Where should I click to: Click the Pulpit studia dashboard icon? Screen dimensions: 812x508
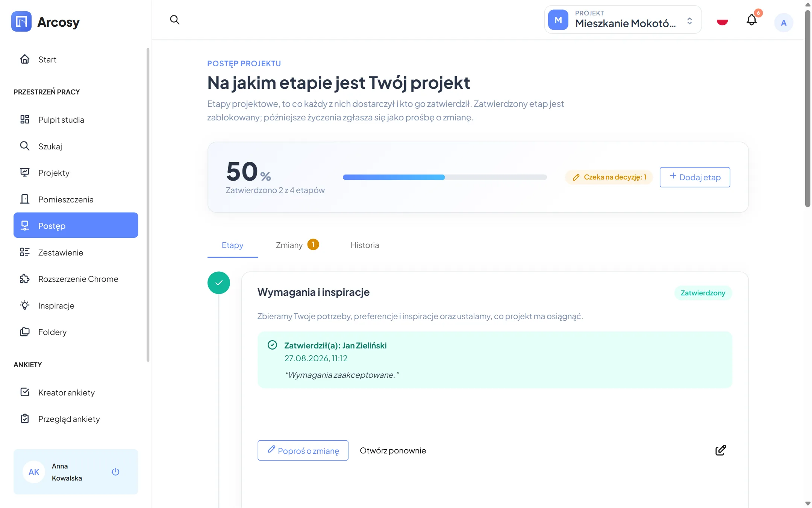click(x=25, y=119)
